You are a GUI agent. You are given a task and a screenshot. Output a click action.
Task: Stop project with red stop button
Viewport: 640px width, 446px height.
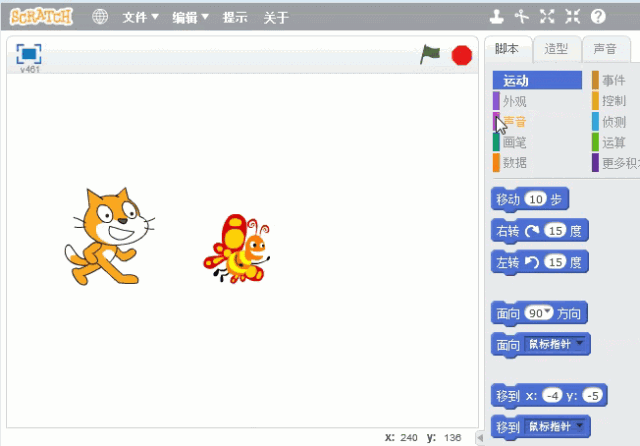click(462, 55)
